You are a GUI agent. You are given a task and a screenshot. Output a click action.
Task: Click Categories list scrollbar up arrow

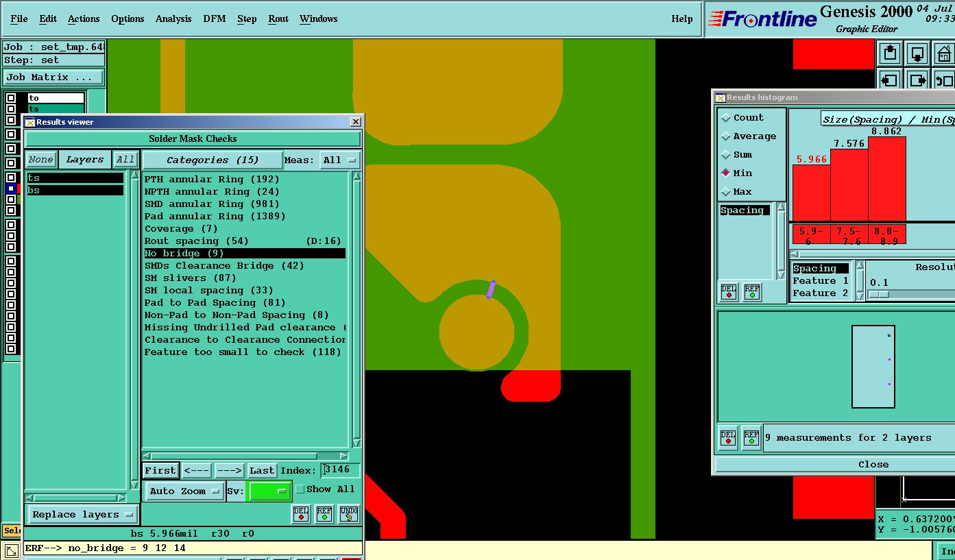coord(356,175)
